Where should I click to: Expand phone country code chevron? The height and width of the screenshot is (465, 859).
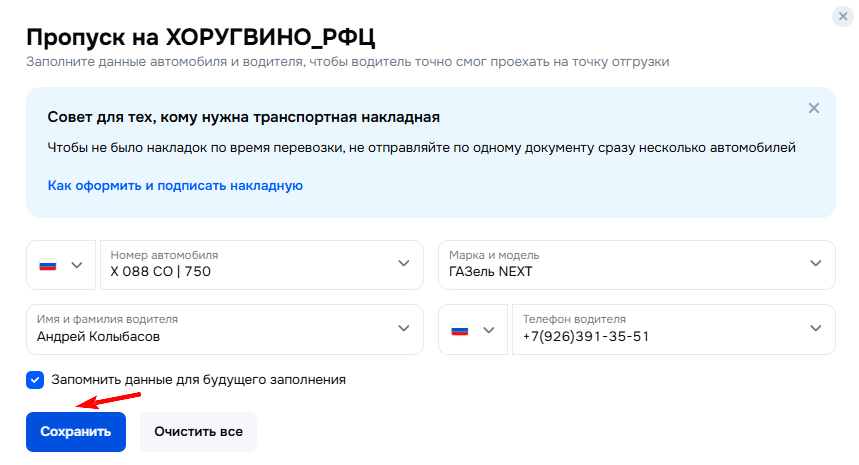pyautogui.click(x=489, y=330)
